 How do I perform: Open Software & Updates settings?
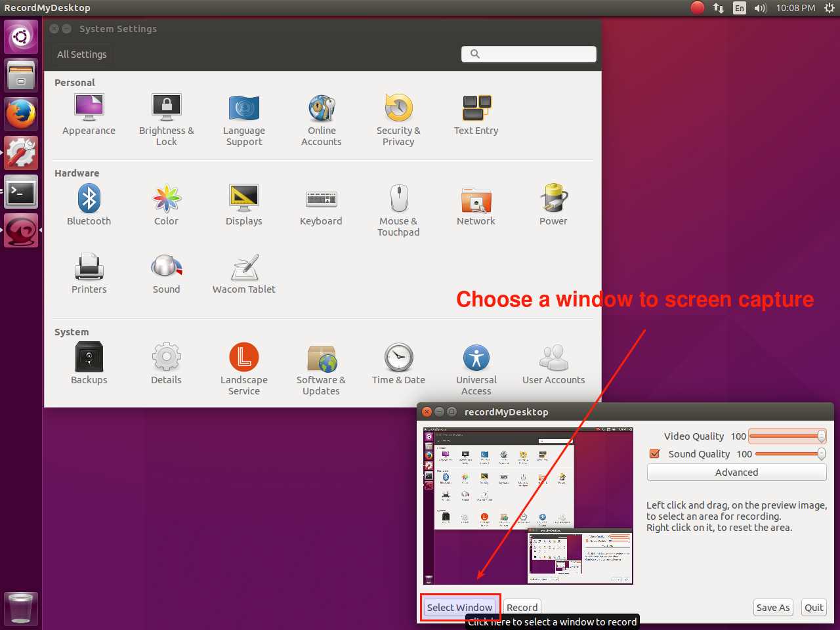tap(321, 369)
